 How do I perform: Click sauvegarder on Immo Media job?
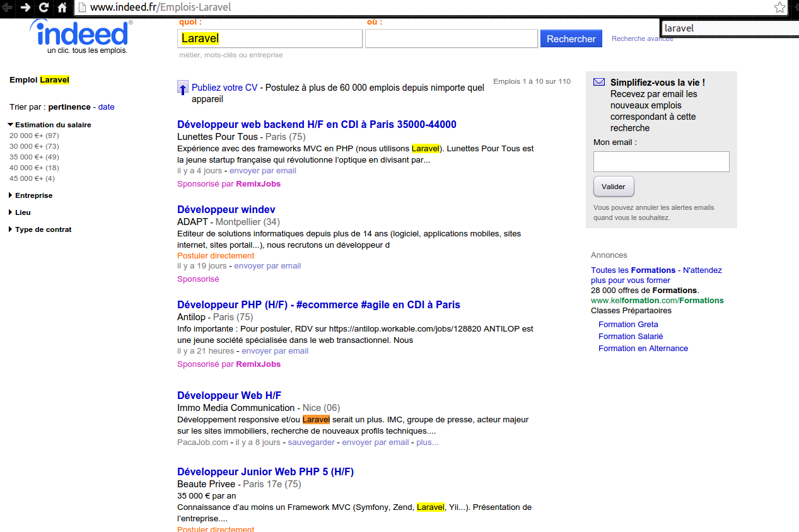click(312, 442)
